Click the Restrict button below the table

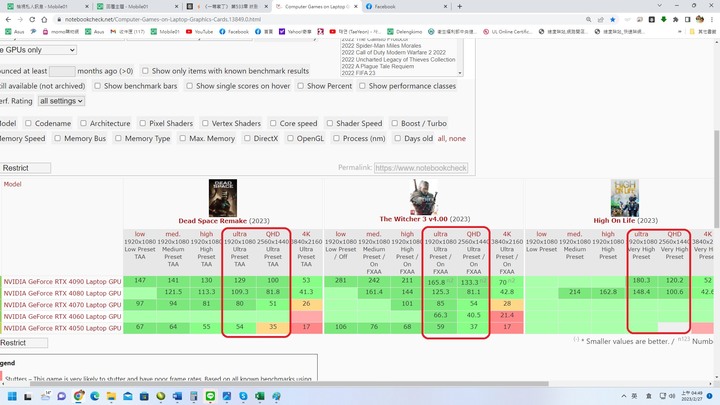click(x=23, y=343)
